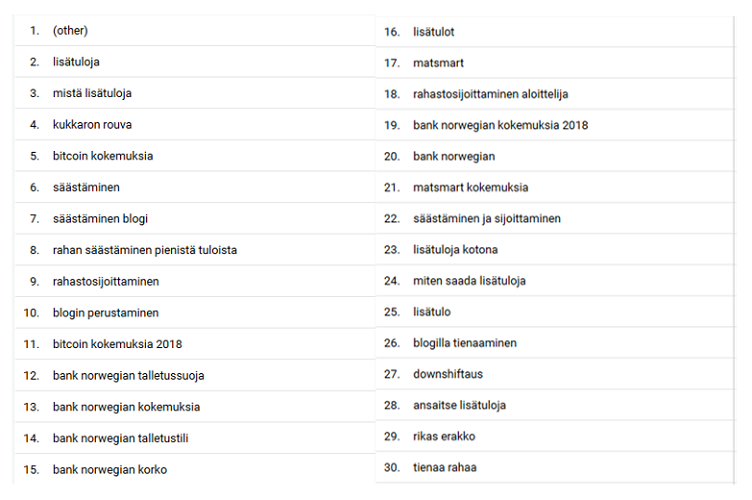Select 'mistä lisätuloja' keyword

(x=92, y=93)
